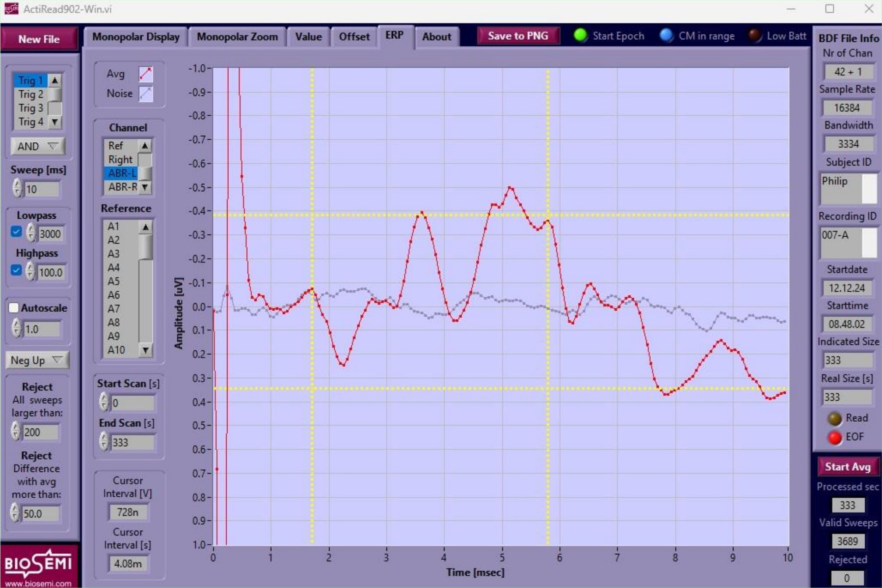Select Trig 4 in trigger list
882x588 pixels.
(x=31, y=122)
